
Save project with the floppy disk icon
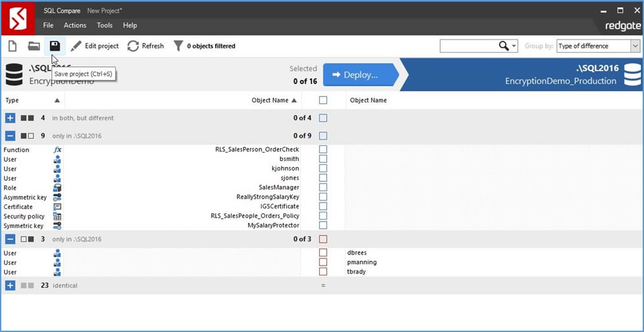pyautogui.click(x=55, y=46)
